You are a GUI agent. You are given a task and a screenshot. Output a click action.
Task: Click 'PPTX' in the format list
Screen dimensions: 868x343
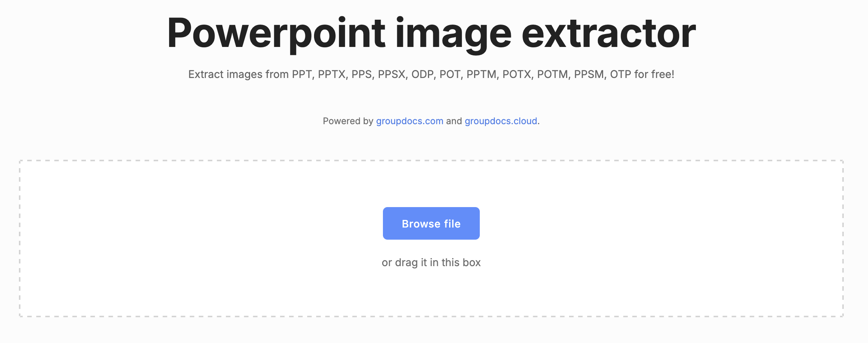[x=331, y=74]
